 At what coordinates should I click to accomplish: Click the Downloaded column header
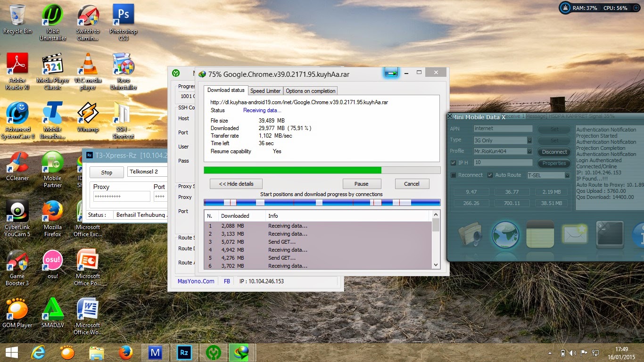tap(242, 216)
